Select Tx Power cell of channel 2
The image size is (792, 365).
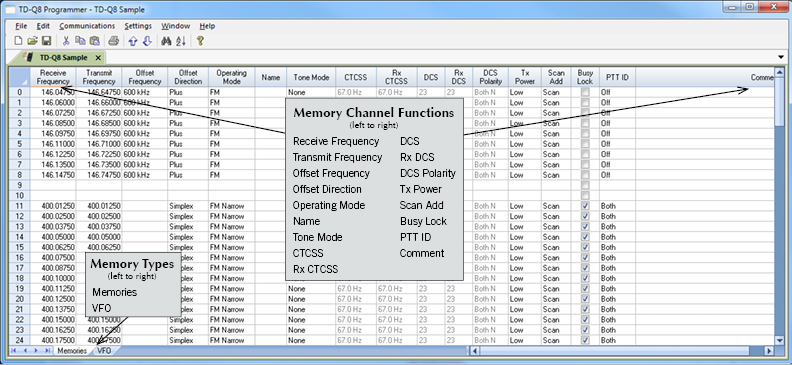tap(525, 113)
